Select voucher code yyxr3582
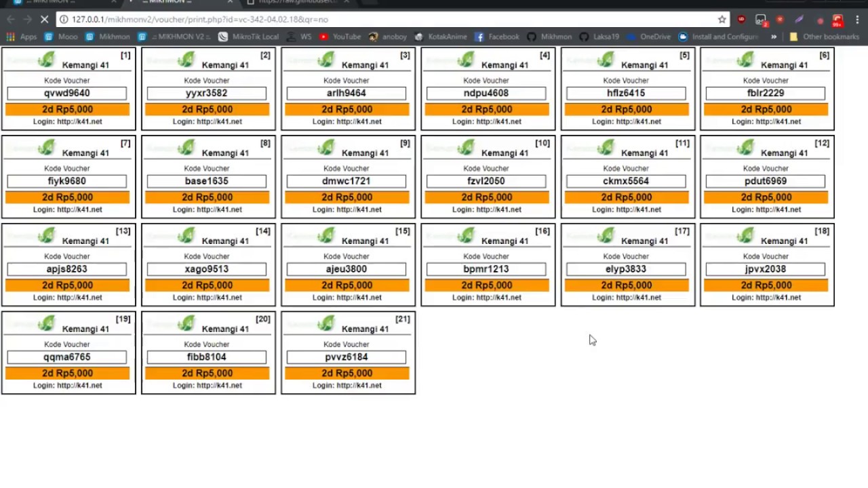 point(207,94)
